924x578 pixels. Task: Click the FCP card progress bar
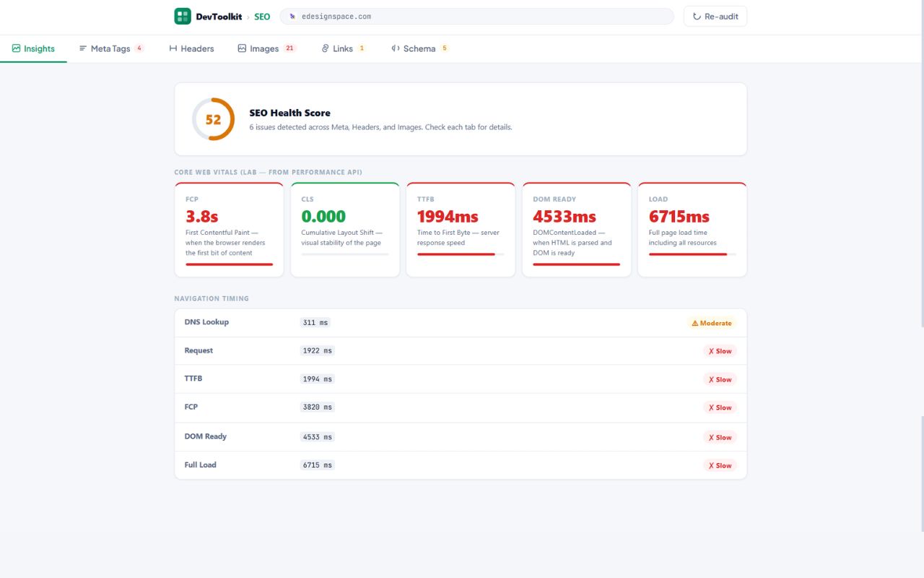[x=230, y=264]
